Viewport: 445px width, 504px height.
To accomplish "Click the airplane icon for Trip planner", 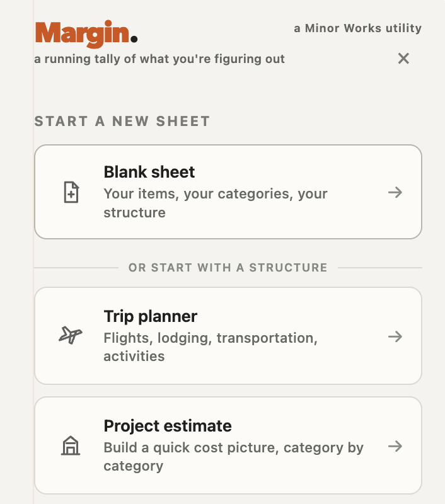I will coord(71,335).
